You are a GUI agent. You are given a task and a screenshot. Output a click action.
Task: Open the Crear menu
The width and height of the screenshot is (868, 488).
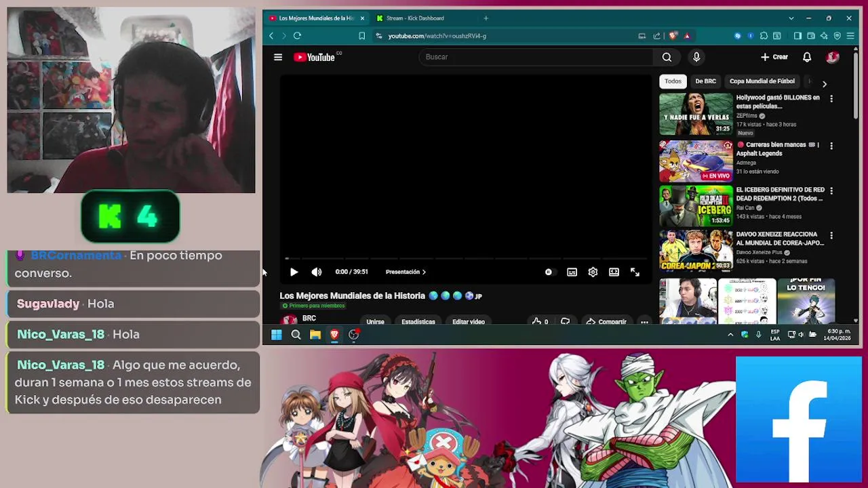(x=774, y=57)
